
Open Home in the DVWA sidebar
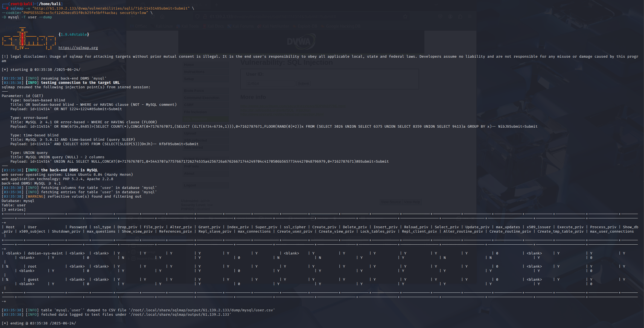[x=206, y=65]
